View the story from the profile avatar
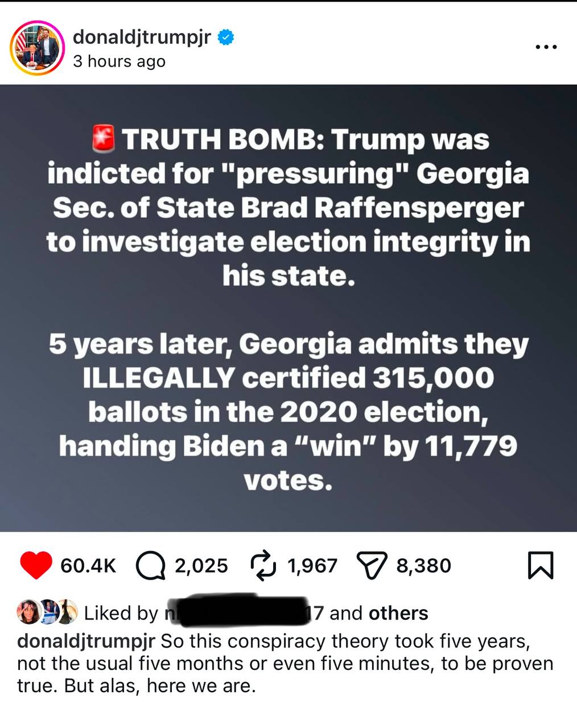577x728 pixels. [x=37, y=48]
